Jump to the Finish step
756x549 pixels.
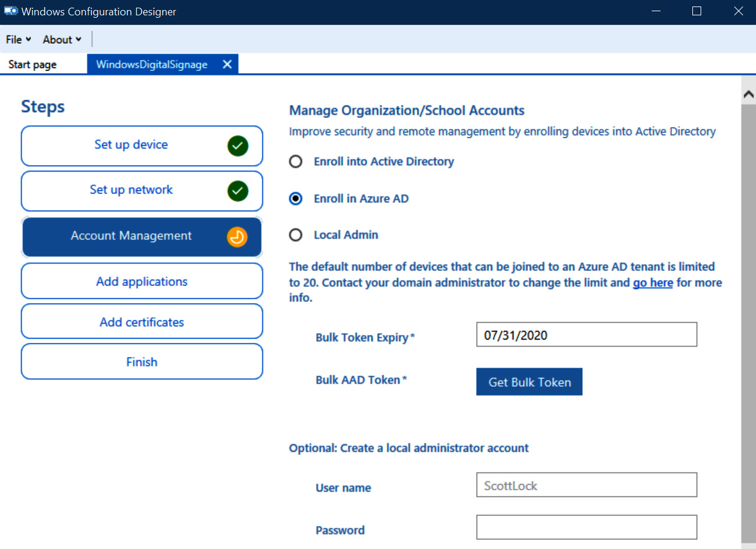(x=142, y=361)
